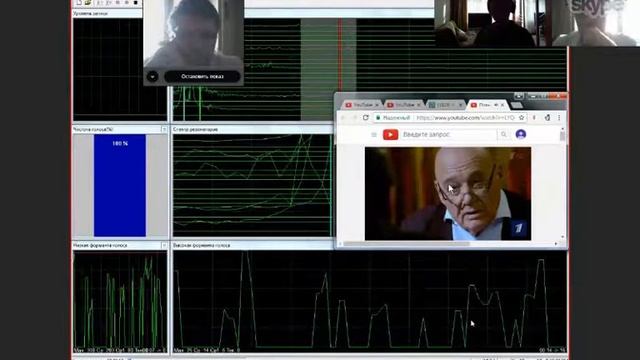Click the Высокая форманта голоса graph area
The image size is (640, 360).
point(370,302)
